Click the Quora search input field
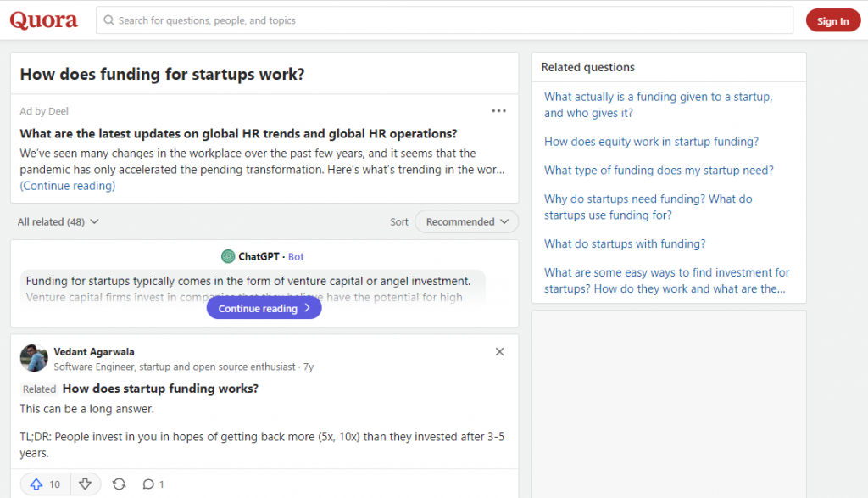 point(444,20)
